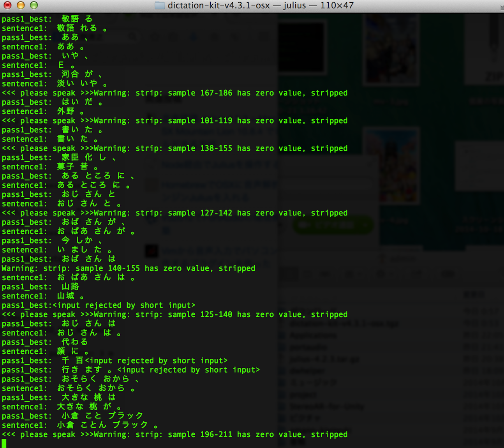Select the dwhelper folder icon
Image resolution: width=504 pixels, height=448 pixels.
click(x=281, y=371)
